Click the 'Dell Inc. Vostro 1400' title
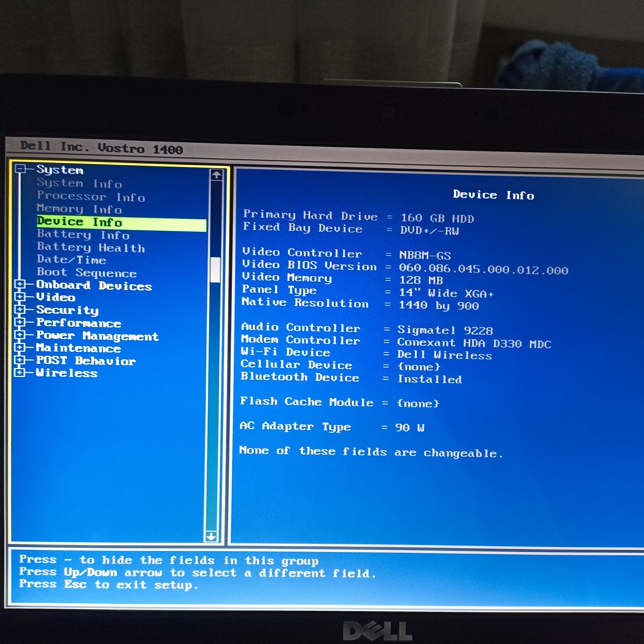This screenshot has height=644, width=644. [102, 148]
